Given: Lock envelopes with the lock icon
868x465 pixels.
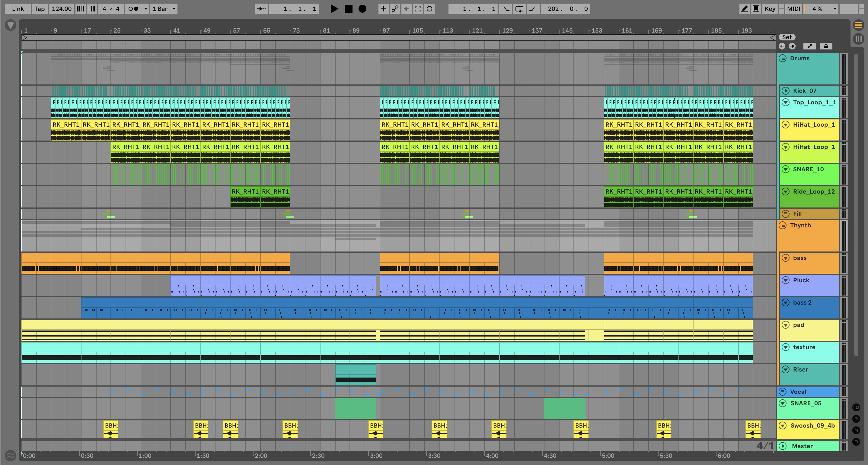Looking at the screenshot, I should (x=826, y=46).
